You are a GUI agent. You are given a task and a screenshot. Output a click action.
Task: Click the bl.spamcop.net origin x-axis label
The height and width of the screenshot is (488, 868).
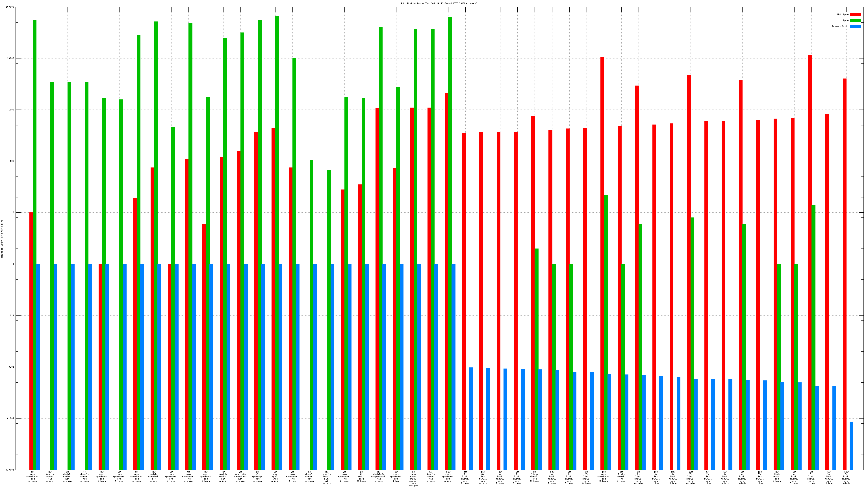point(258,476)
